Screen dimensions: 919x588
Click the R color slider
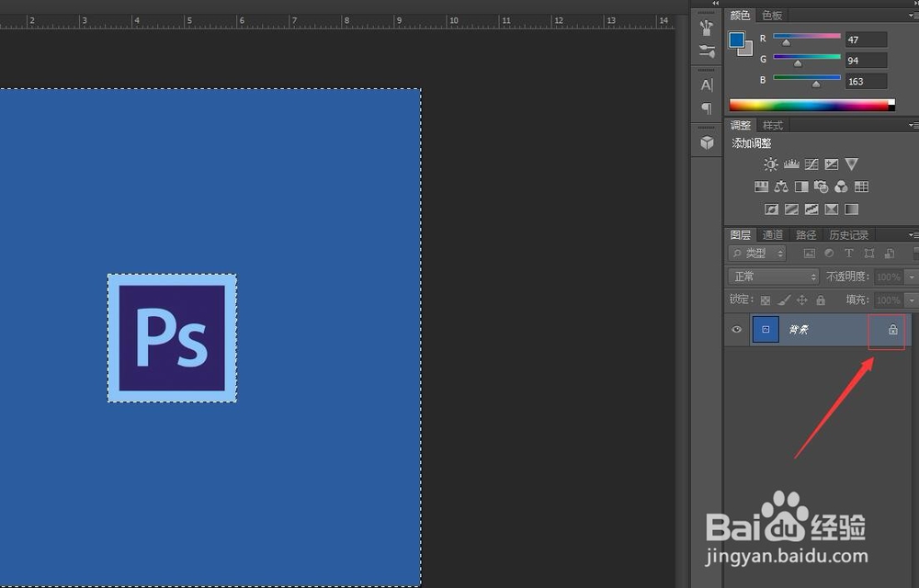[807, 37]
